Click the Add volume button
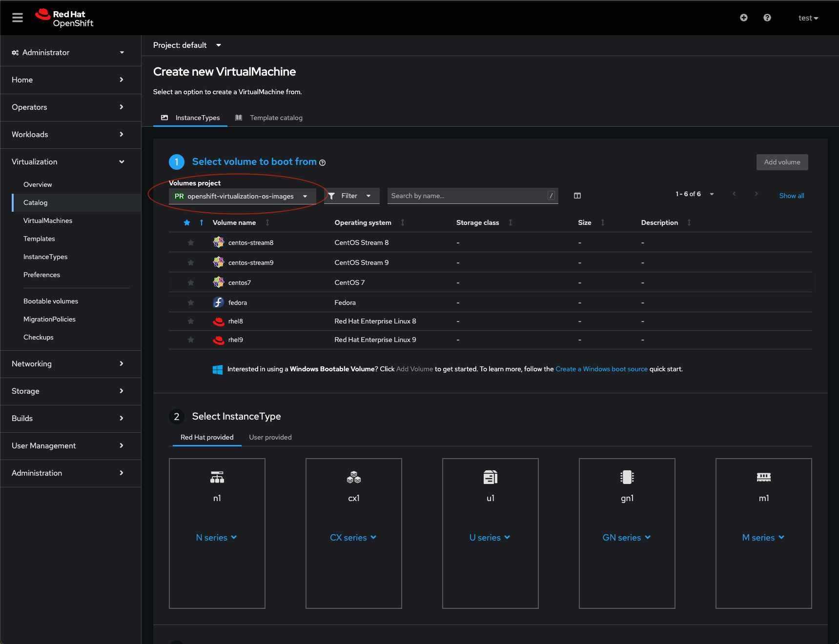 [x=781, y=162]
